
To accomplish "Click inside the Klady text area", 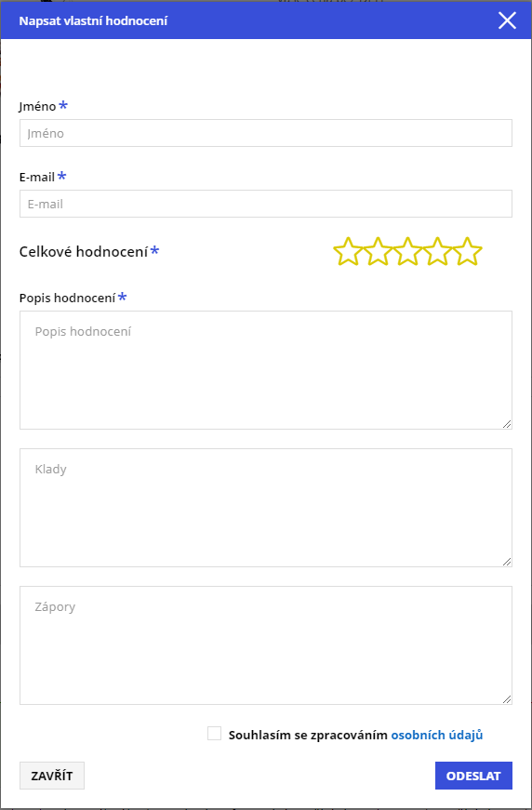I will 266,508.
